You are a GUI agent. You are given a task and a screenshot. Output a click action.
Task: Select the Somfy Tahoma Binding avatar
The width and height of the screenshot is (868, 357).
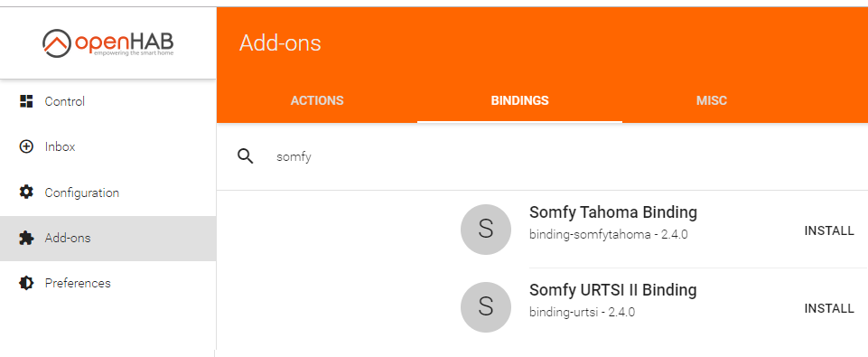point(485,230)
